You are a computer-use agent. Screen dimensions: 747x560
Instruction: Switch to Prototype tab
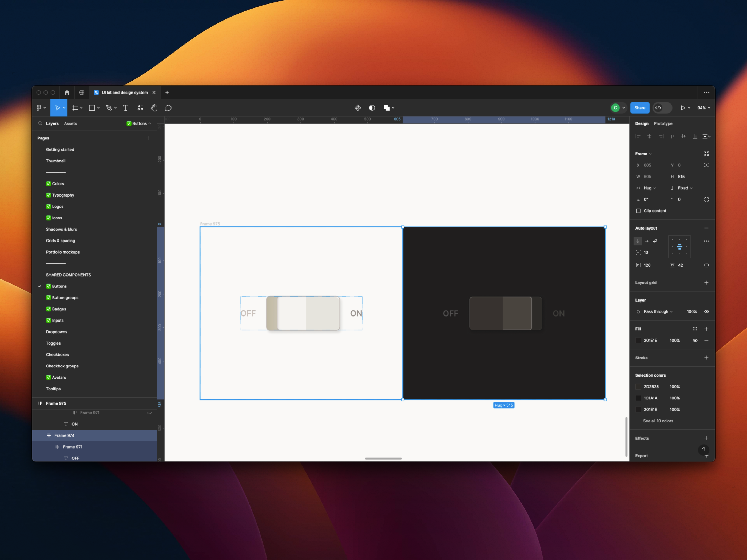click(663, 123)
